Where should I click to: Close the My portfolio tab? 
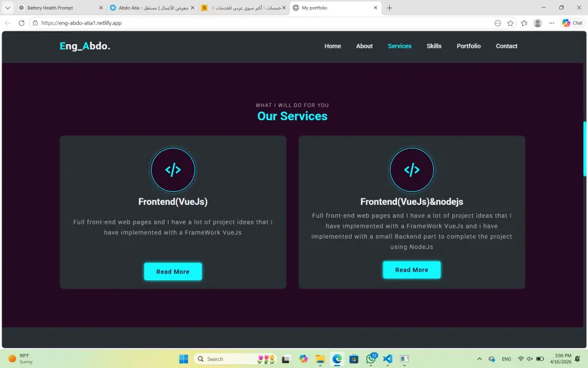[375, 8]
